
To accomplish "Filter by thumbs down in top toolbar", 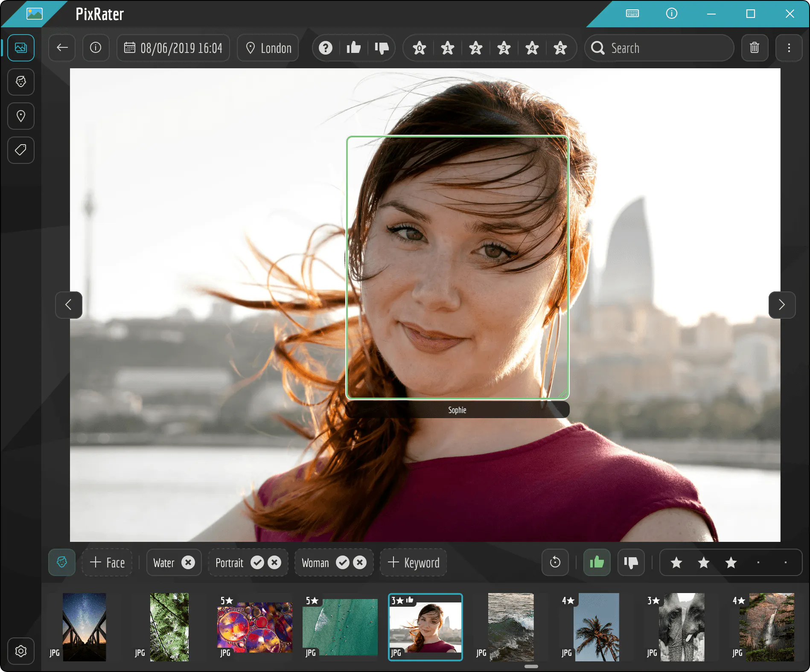I will pyautogui.click(x=382, y=48).
